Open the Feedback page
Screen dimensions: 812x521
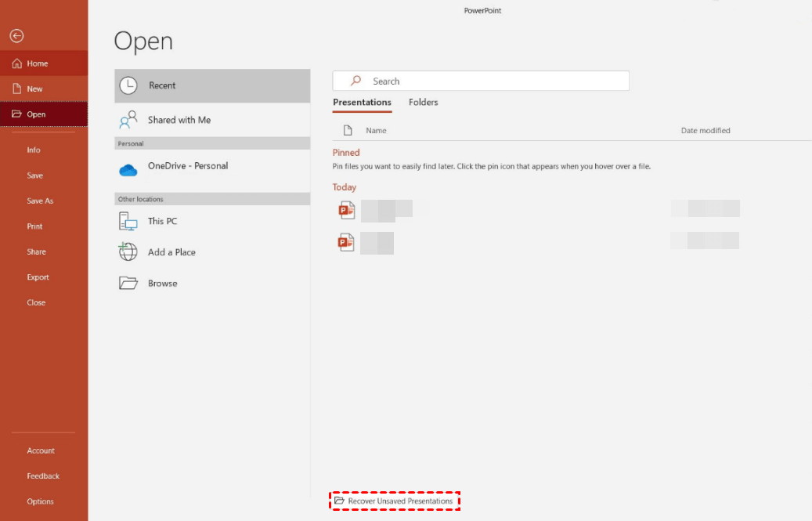tap(43, 476)
